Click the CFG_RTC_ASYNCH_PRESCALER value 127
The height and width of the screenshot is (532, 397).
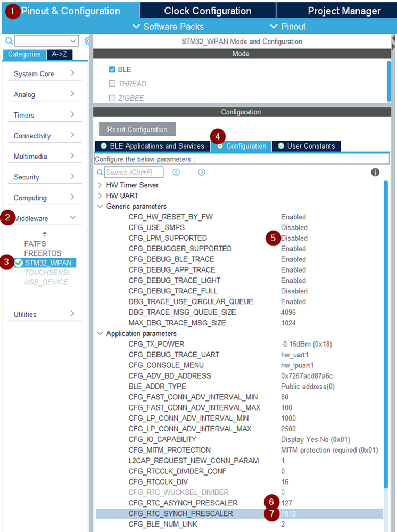click(x=286, y=503)
